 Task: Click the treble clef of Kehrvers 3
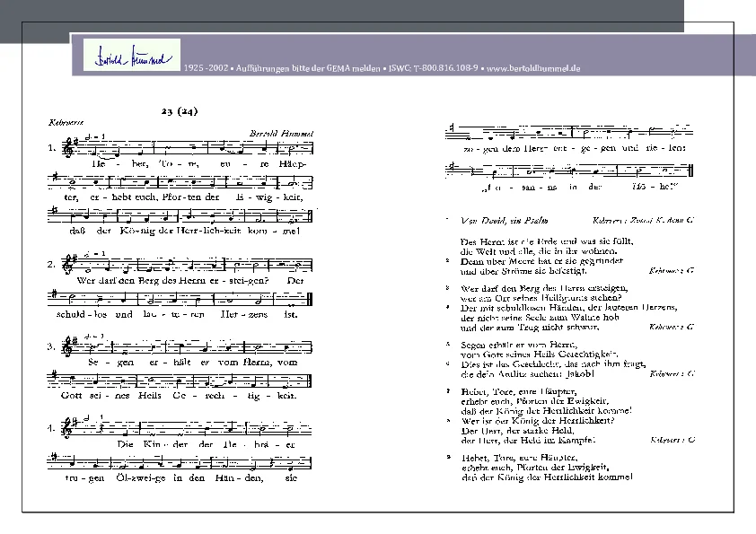coord(66,346)
